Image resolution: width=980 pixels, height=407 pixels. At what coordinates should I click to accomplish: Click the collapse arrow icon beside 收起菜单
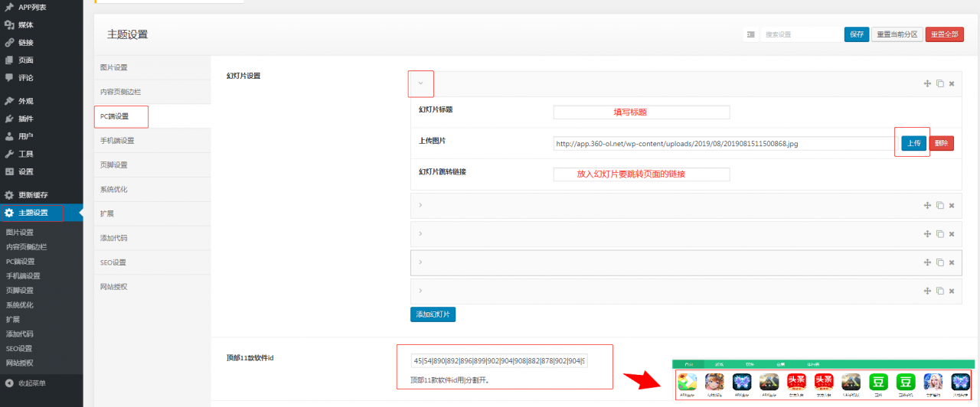pos(9,383)
